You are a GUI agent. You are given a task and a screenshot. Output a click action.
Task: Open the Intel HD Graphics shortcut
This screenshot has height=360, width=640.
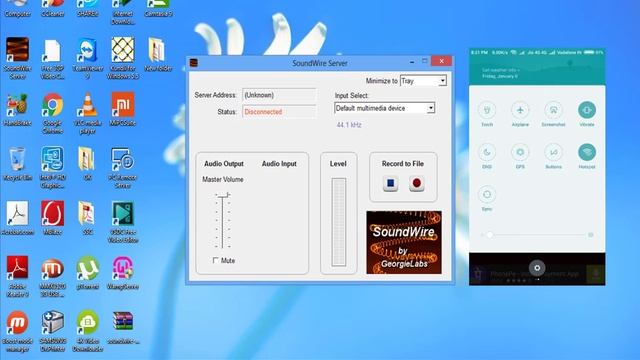52,168
